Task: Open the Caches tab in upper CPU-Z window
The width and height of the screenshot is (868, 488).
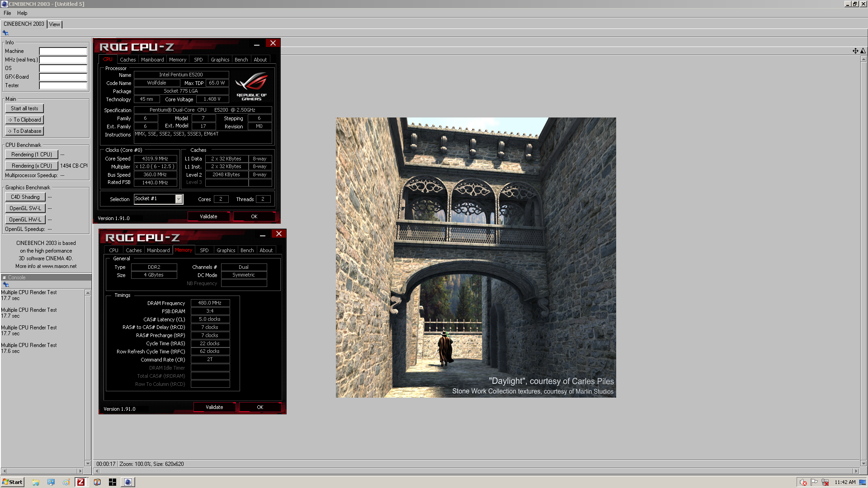Action: coord(127,60)
